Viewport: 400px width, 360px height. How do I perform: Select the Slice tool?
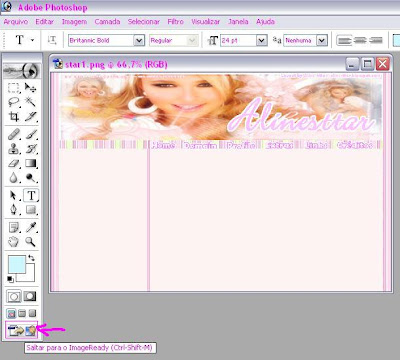click(31, 116)
